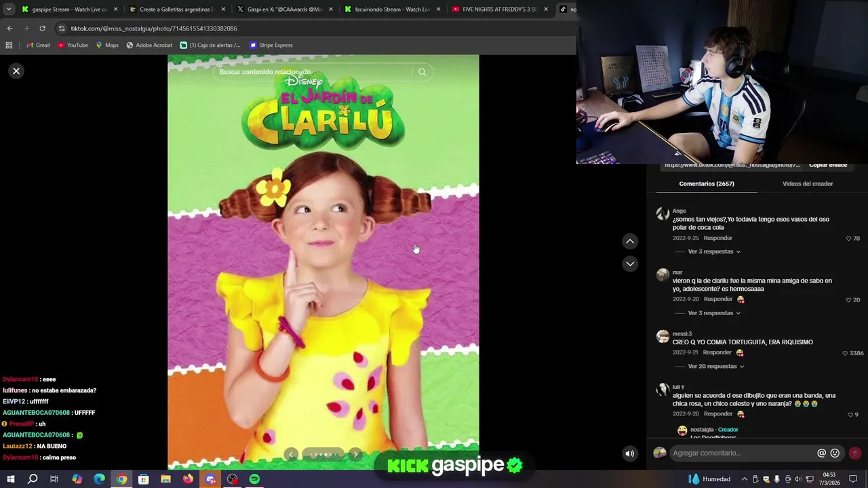Show the next photo in the slideshow
The height and width of the screenshot is (488, 868).
(x=355, y=455)
